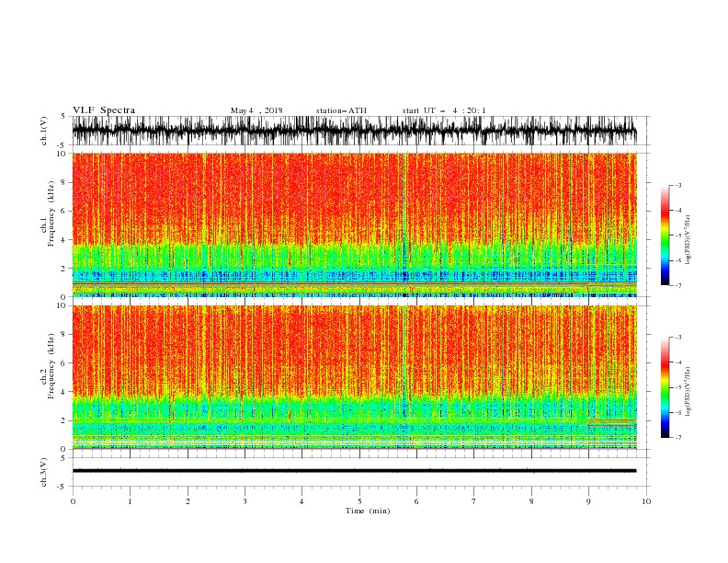This screenshot has width=728, height=563.
Task: Click the "1" tick on Time axis
Action: (130, 501)
